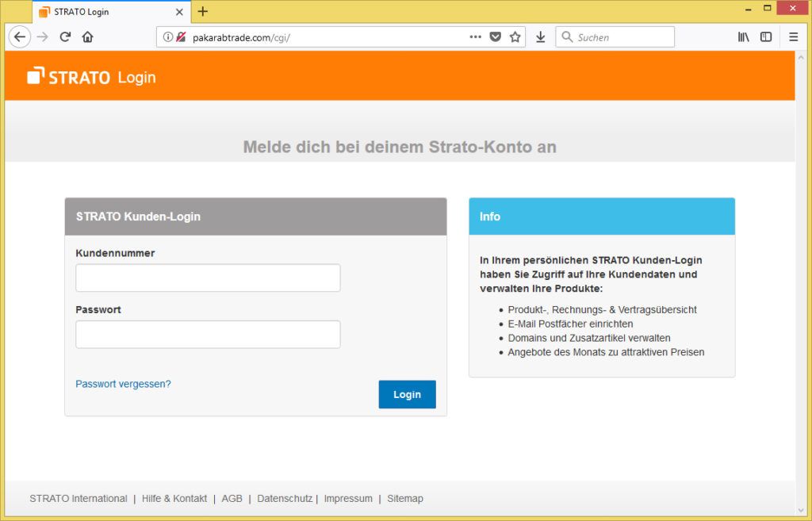This screenshot has height=521, width=812.
Task: Save page to Pocket
Action: click(496, 36)
